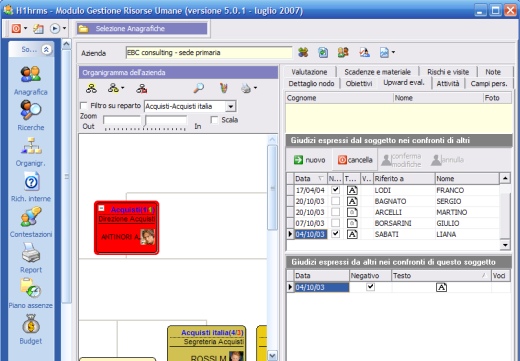
Task: Toggle the checkbox in BAGNATO row
Action: point(335,201)
